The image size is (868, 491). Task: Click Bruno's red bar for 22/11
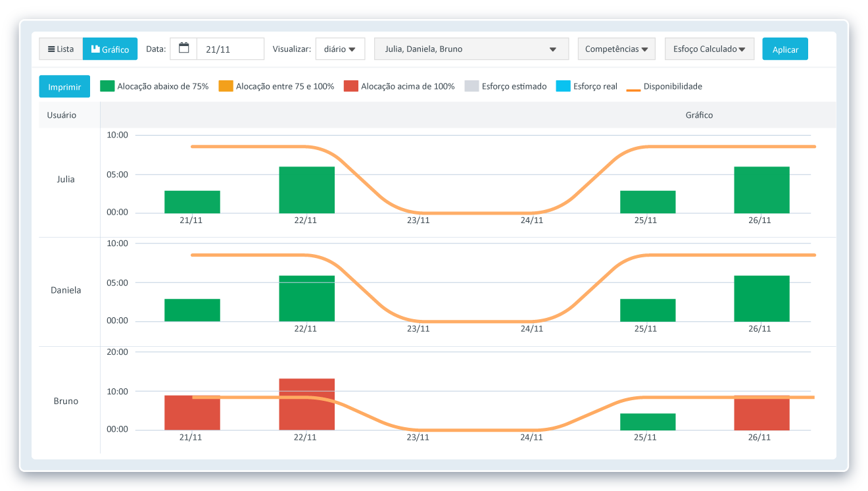306,404
